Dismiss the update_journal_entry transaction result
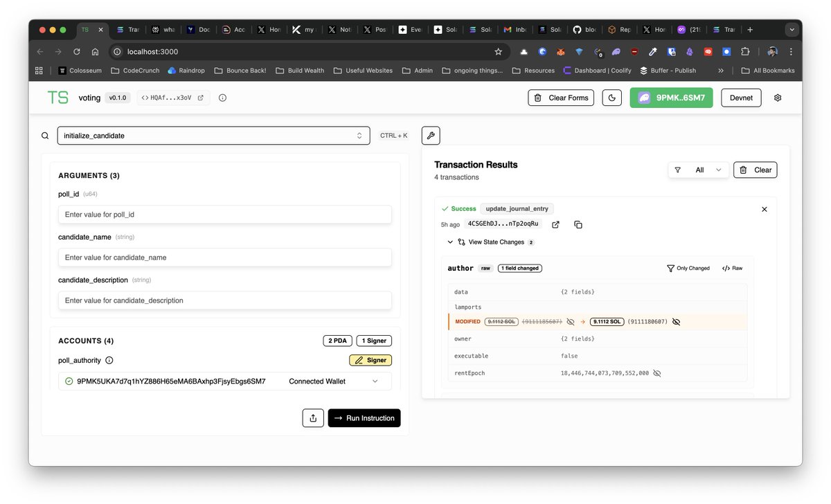Screen dimensions: 831x504 point(765,209)
